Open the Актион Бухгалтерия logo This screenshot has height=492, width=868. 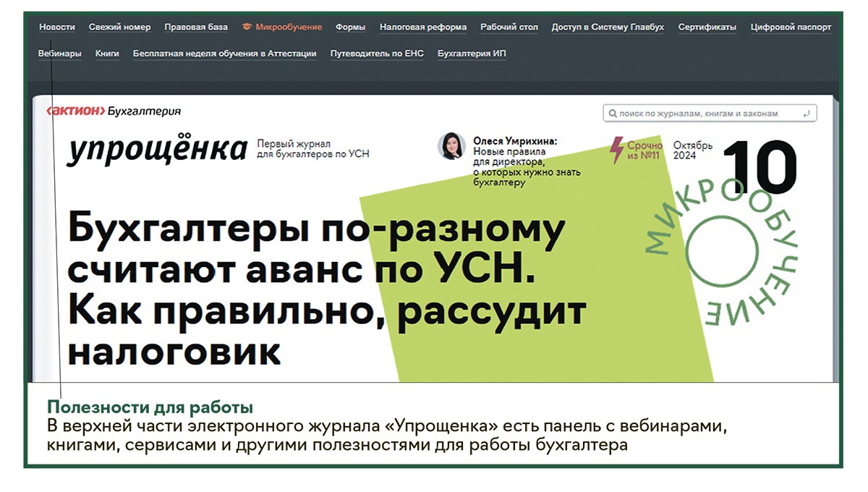[113, 111]
